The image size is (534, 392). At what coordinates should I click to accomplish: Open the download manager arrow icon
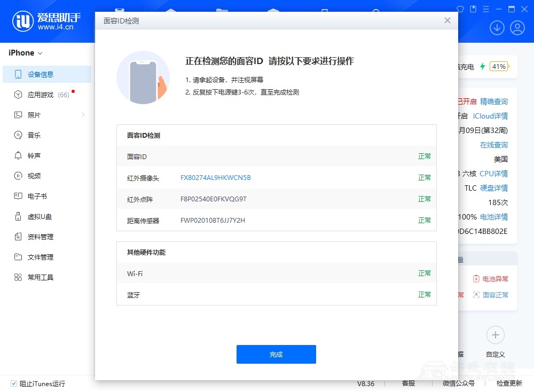tap(497, 28)
